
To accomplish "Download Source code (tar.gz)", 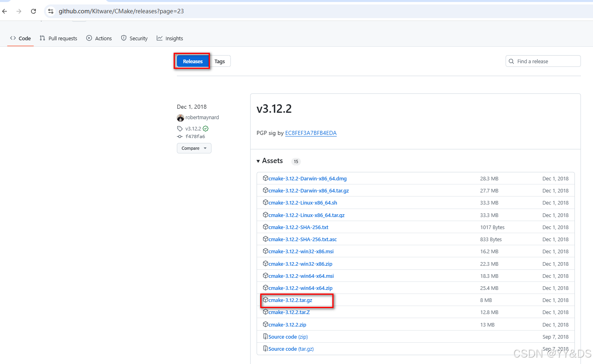I will click(291, 349).
